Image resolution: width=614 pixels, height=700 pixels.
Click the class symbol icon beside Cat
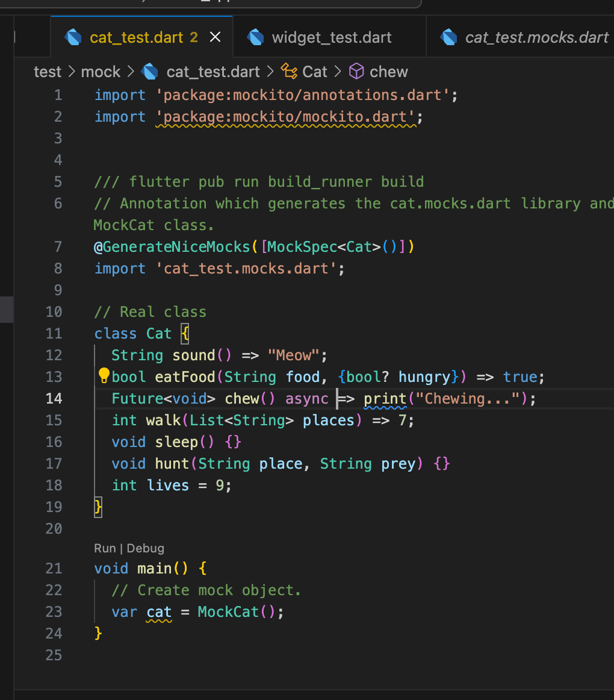coord(289,72)
